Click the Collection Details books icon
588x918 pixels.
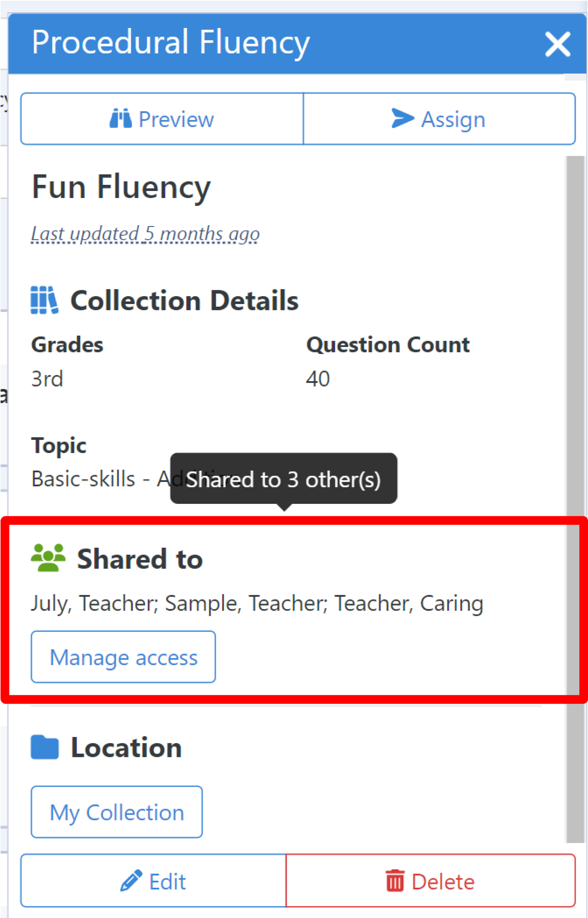[x=44, y=300]
